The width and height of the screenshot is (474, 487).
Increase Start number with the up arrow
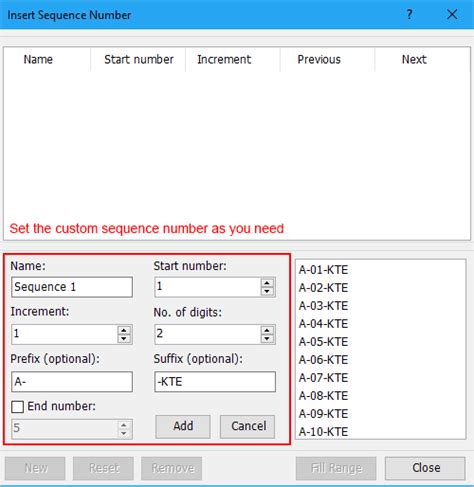coord(267,283)
